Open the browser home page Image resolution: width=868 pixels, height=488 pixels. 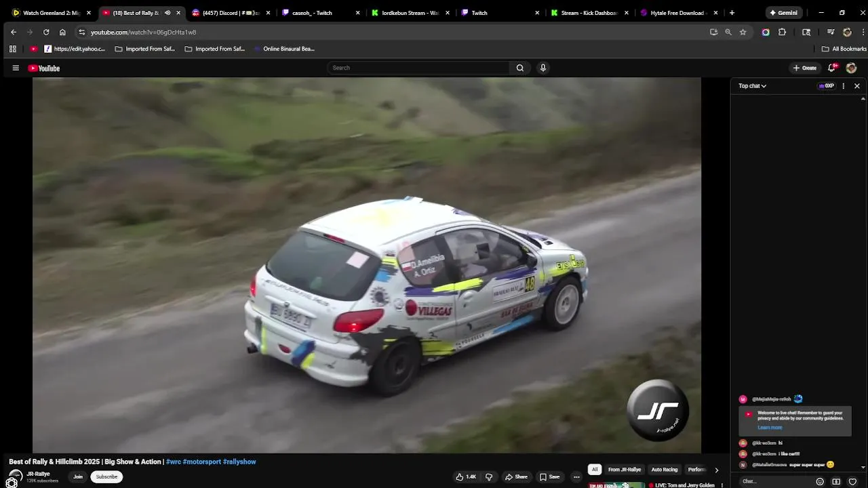[62, 32]
